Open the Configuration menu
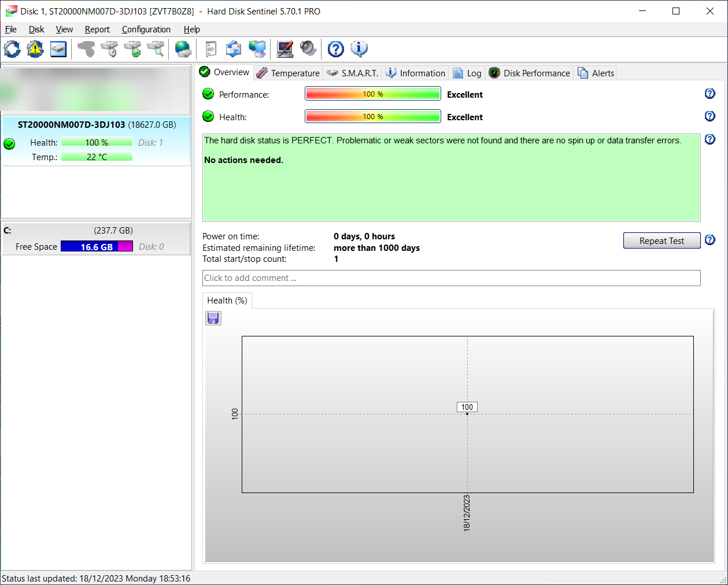 pyautogui.click(x=146, y=29)
